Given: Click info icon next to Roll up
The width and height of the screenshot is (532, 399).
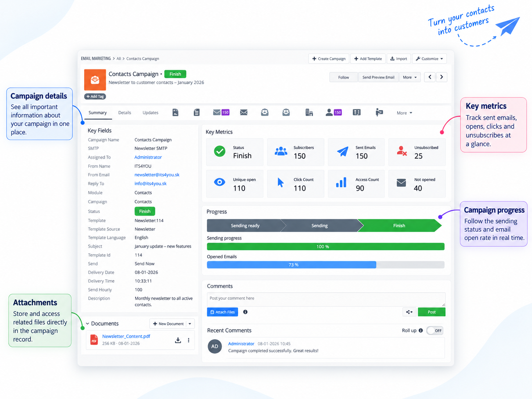Looking at the screenshot, I should (x=421, y=330).
